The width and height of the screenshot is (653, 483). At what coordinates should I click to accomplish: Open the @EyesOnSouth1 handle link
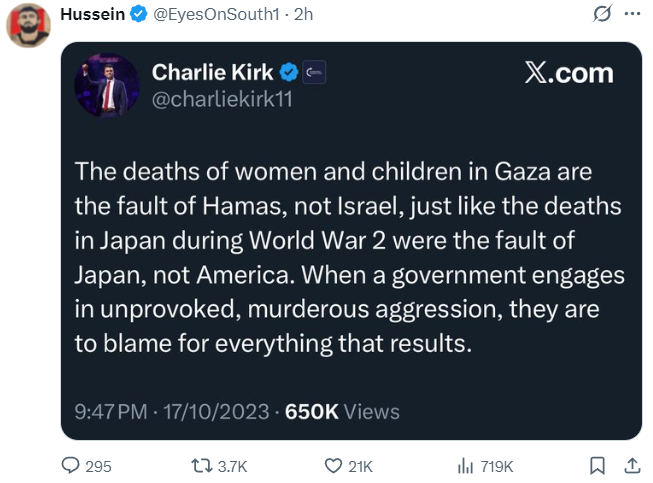point(216,14)
